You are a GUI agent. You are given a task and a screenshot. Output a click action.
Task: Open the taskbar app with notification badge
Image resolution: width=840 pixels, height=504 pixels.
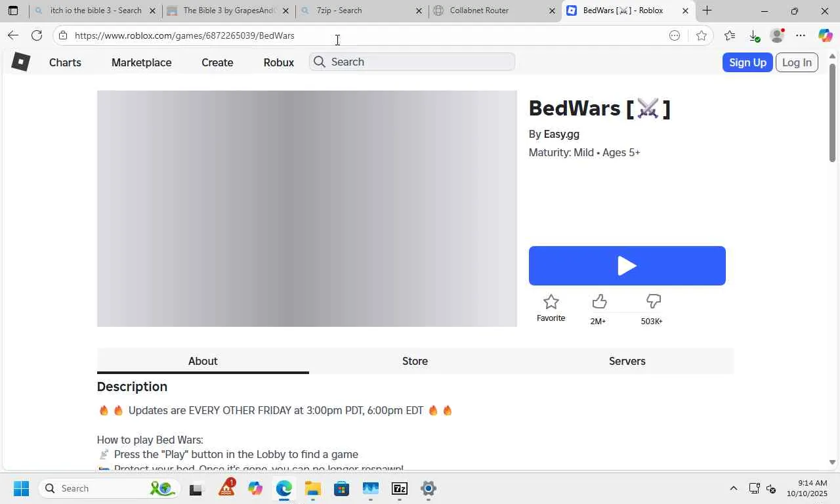[226, 488]
